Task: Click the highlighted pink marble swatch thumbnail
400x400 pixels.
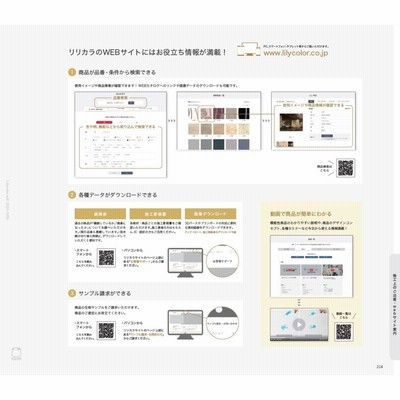Action: [x=207, y=113]
